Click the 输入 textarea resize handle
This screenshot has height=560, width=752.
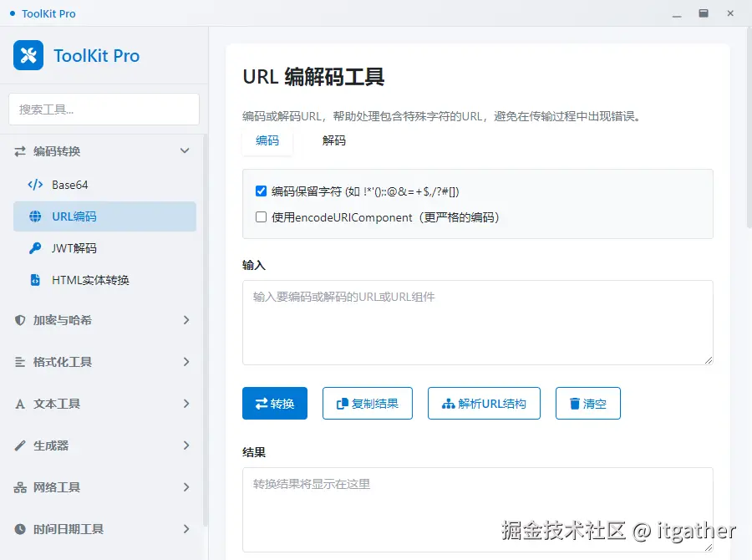coord(709,360)
